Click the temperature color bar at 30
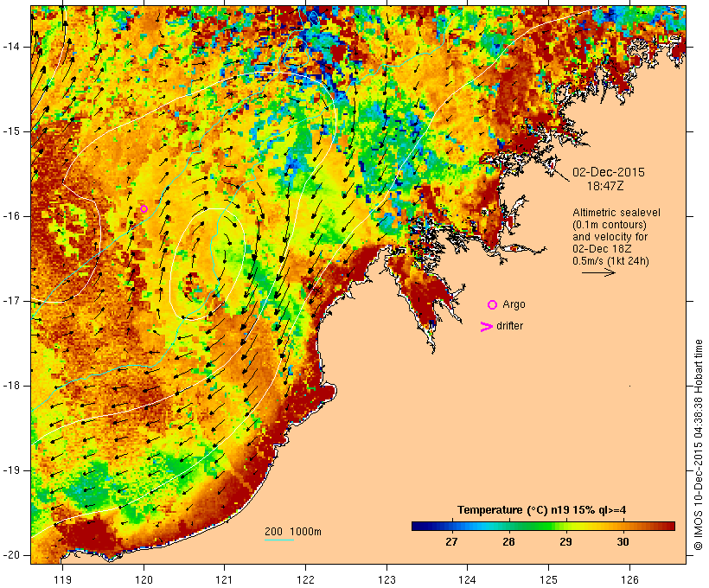 tap(623, 526)
